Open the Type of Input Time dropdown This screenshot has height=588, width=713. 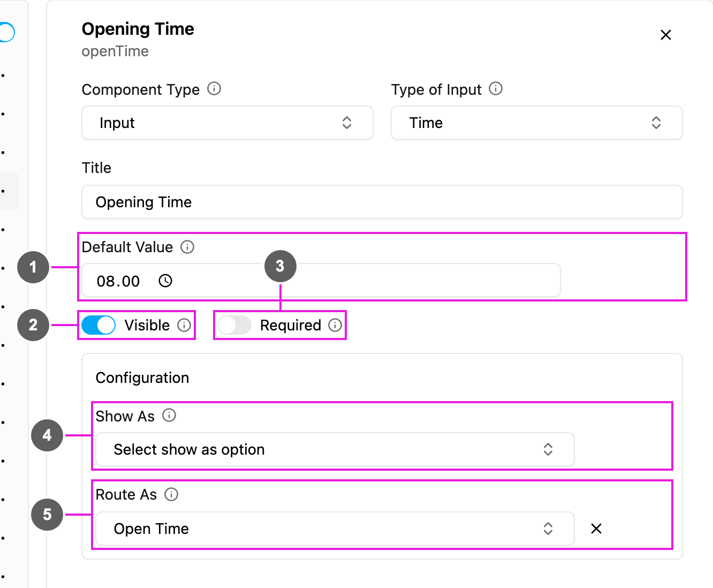(x=537, y=123)
